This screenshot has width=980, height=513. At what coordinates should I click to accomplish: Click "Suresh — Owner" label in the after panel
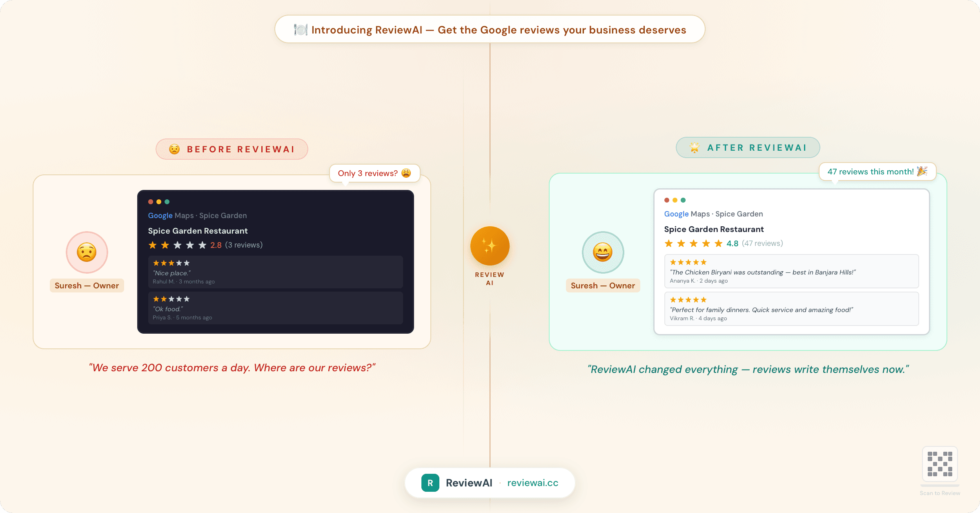pos(603,285)
